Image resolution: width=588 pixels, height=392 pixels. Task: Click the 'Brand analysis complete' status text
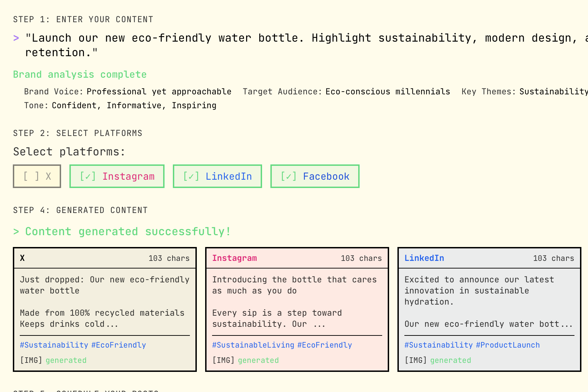coord(80,75)
